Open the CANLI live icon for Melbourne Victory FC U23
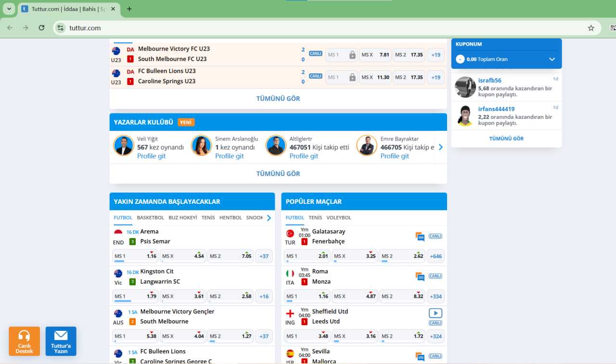This screenshot has height=364, width=616. pos(316,54)
